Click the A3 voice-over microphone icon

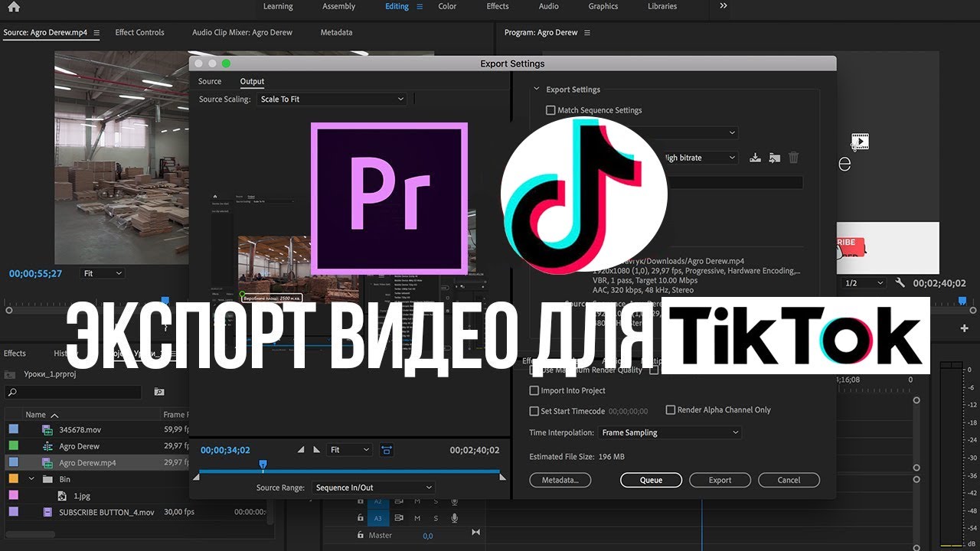point(455,518)
